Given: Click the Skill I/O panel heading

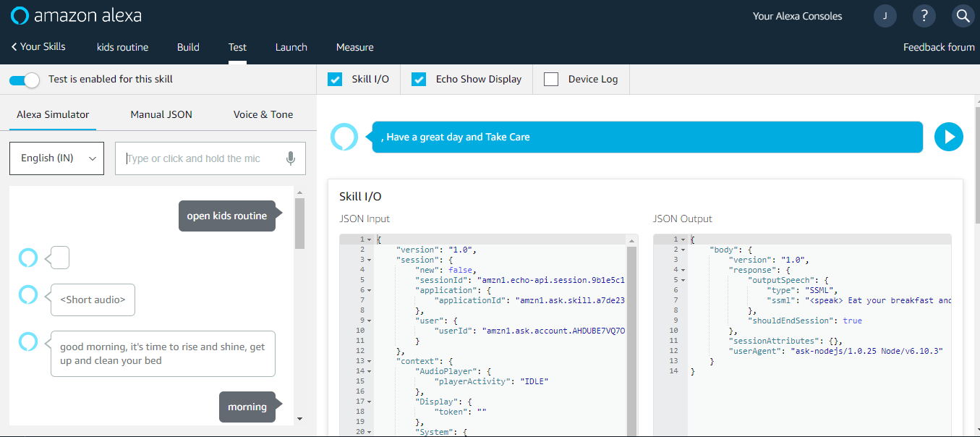Looking at the screenshot, I should pyautogui.click(x=360, y=197).
